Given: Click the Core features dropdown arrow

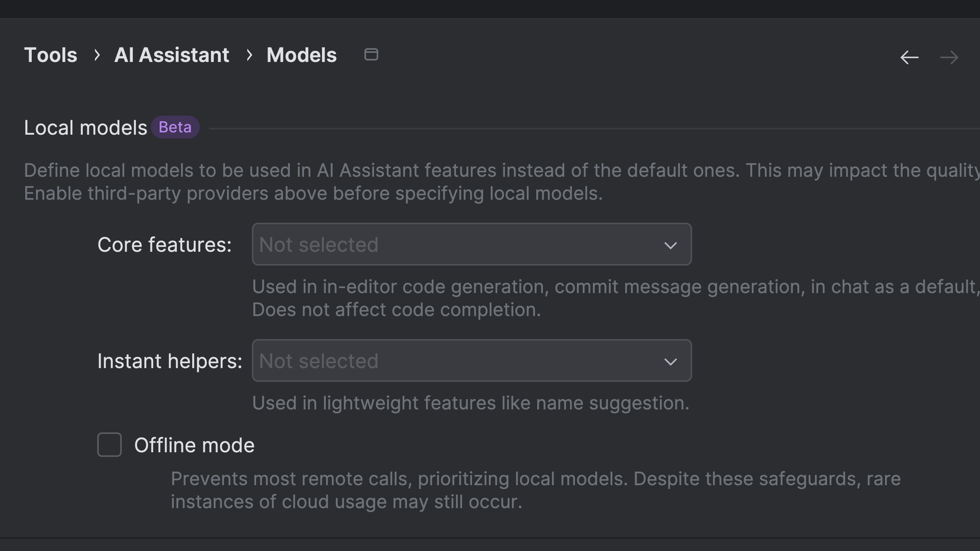Looking at the screenshot, I should click(x=670, y=245).
